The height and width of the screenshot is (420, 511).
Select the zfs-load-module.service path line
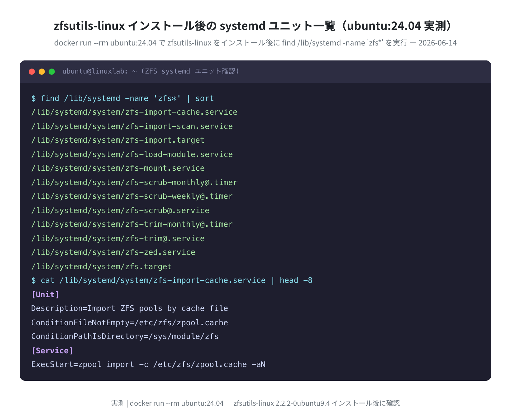pyautogui.click(x=132, y=155)
